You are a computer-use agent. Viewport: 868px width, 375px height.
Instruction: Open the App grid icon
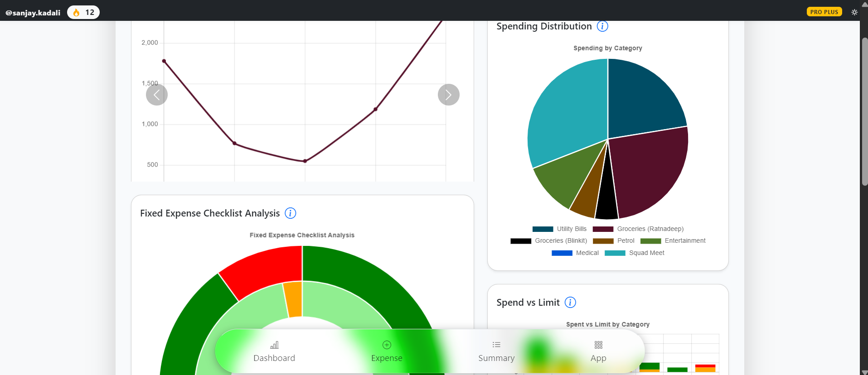click(x=598, y=345)
